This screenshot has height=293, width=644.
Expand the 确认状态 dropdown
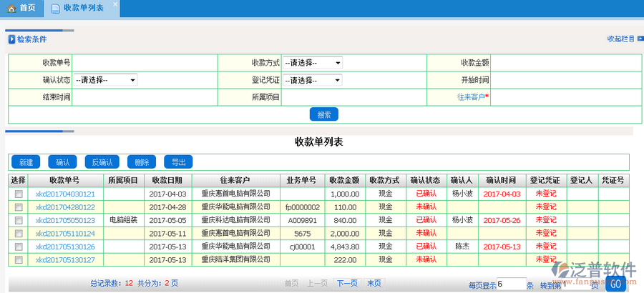point(104,80)
